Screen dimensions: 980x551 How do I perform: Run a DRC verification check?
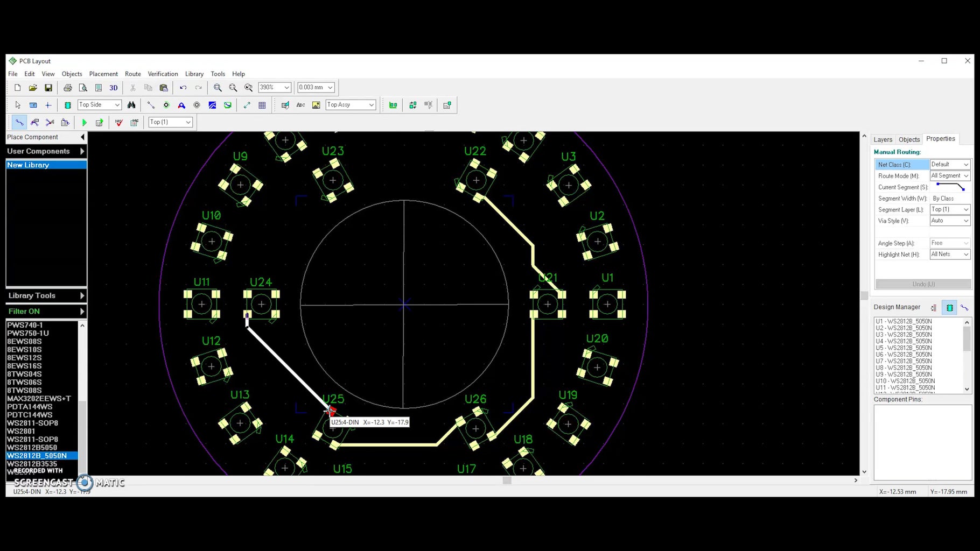118,122
